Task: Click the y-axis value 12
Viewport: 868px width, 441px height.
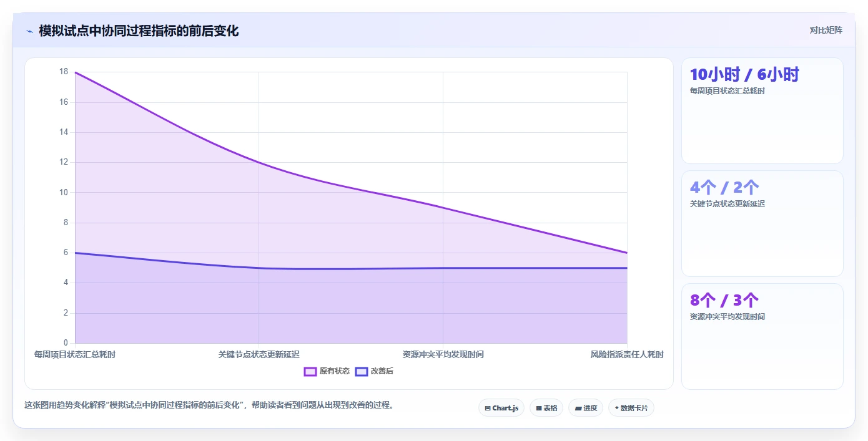Action: (x=64, y=162)
